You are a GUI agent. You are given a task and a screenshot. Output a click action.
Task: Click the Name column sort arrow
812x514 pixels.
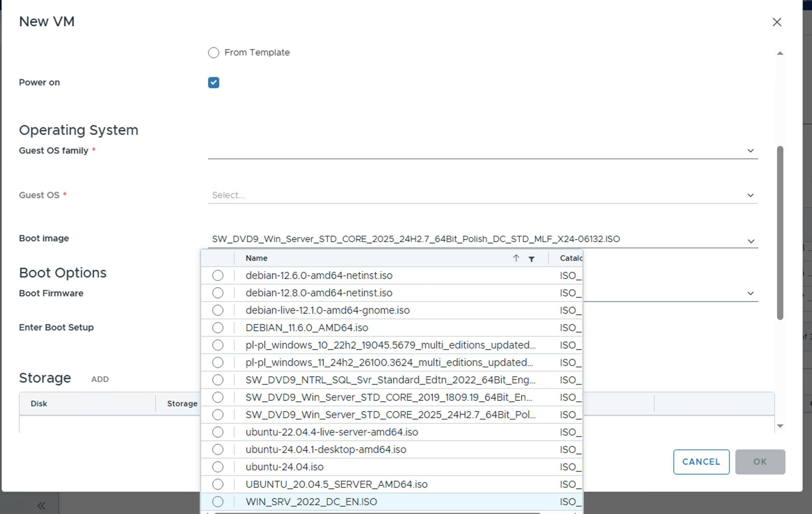tap(516, 258)
